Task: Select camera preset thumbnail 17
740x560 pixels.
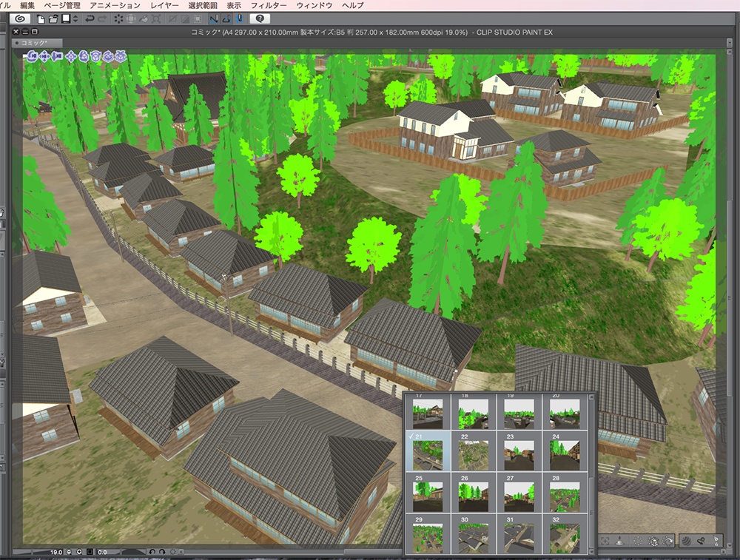Action: coord(428,411)
